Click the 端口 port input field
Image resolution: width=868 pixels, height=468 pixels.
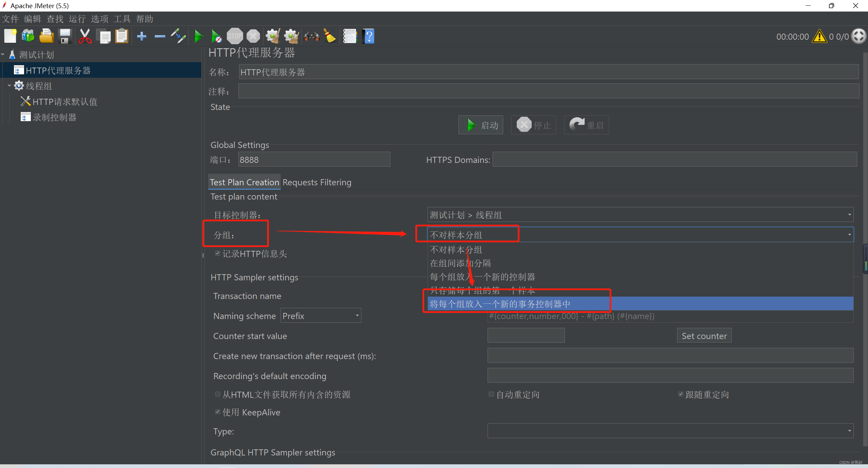click(x=314, y=160)
